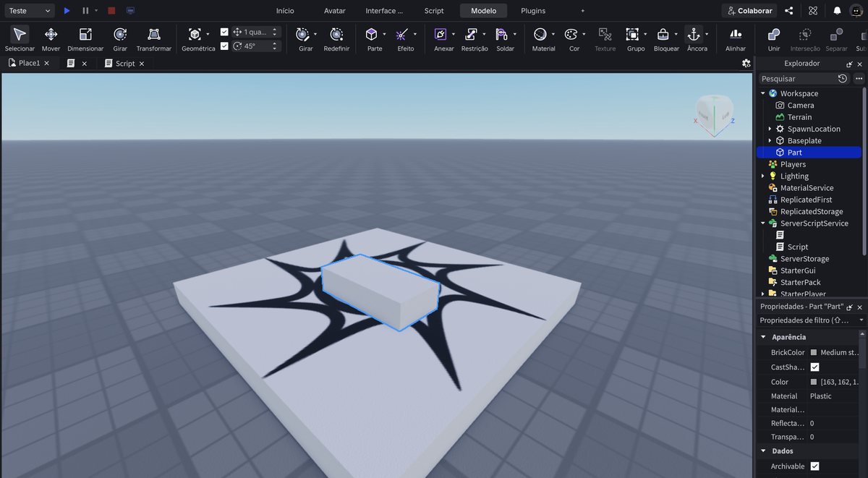Toggle the Archivable checkbox
Image resolution: width=868 pixels, height=478 pixels.
pyautogui.click(x=815, y=466)
